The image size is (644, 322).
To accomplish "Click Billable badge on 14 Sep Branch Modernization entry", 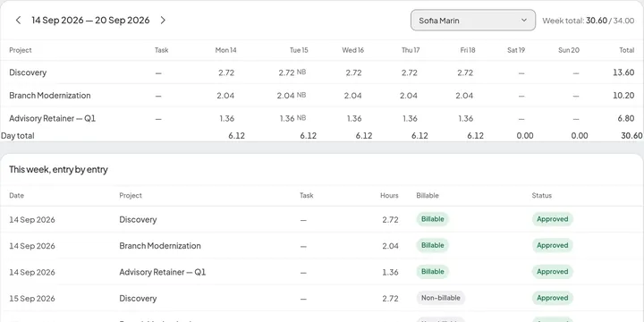I will [433, 245].
